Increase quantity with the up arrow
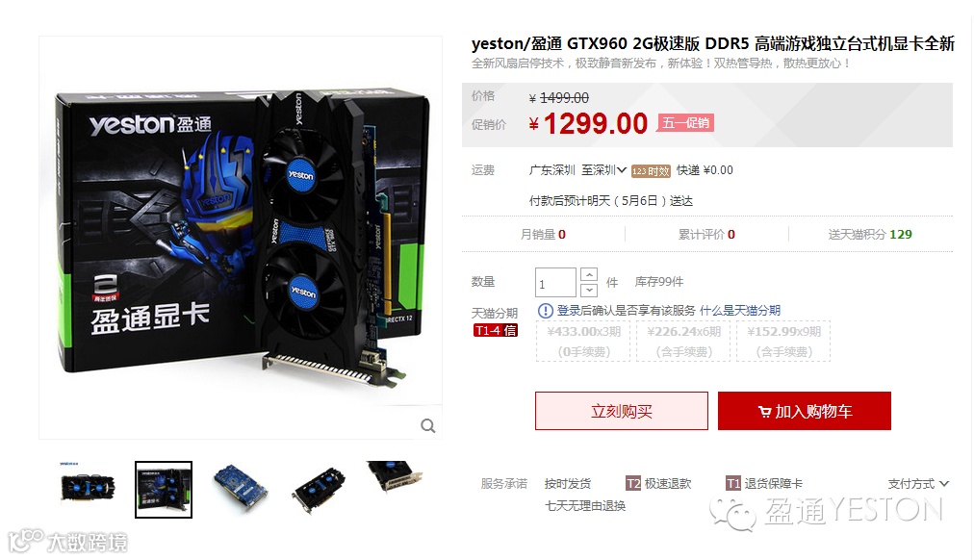This screenshot has width=974, height=560. [589, 274]
